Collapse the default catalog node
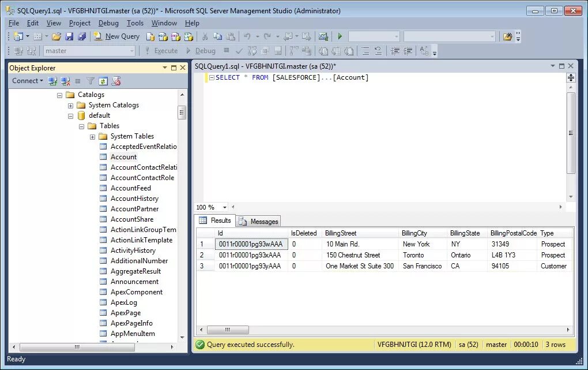588x370 pixels. tap(70, 116)
